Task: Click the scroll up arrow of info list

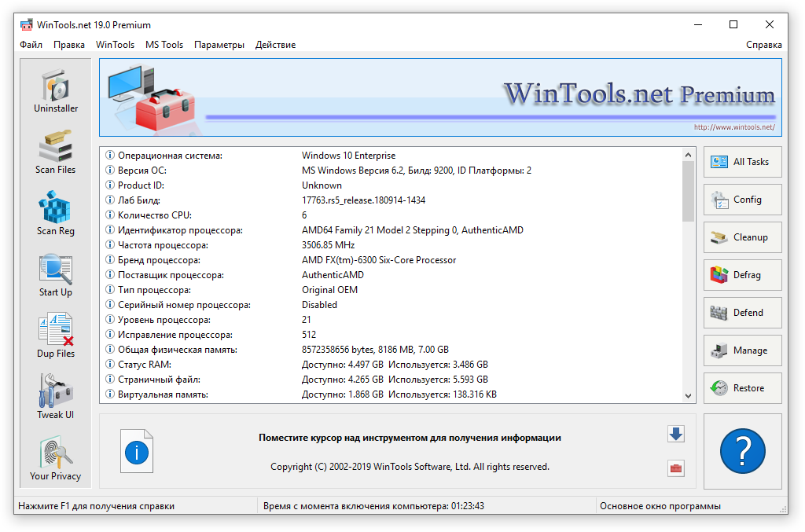Action: [689, 155]
